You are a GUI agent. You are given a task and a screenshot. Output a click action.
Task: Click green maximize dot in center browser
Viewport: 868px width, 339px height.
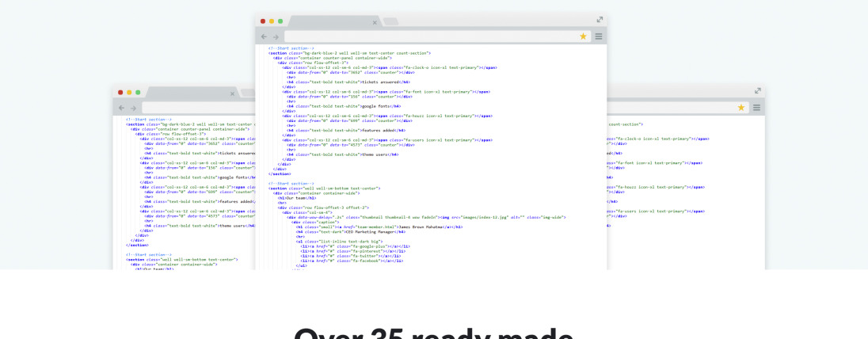tap(280, 21)
